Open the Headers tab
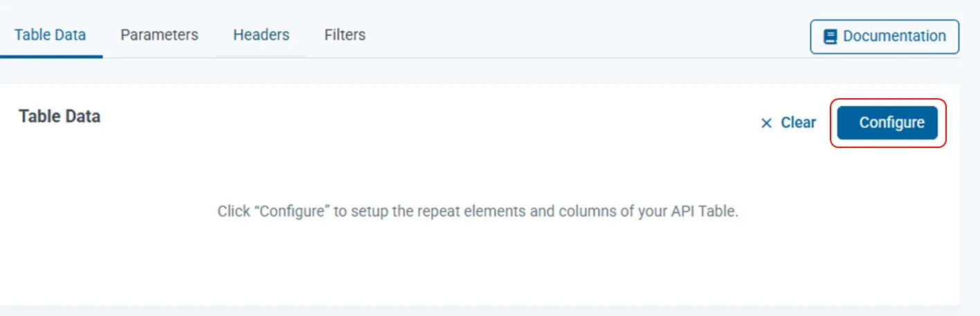980x316 pixels. click(x=261, y=35)
